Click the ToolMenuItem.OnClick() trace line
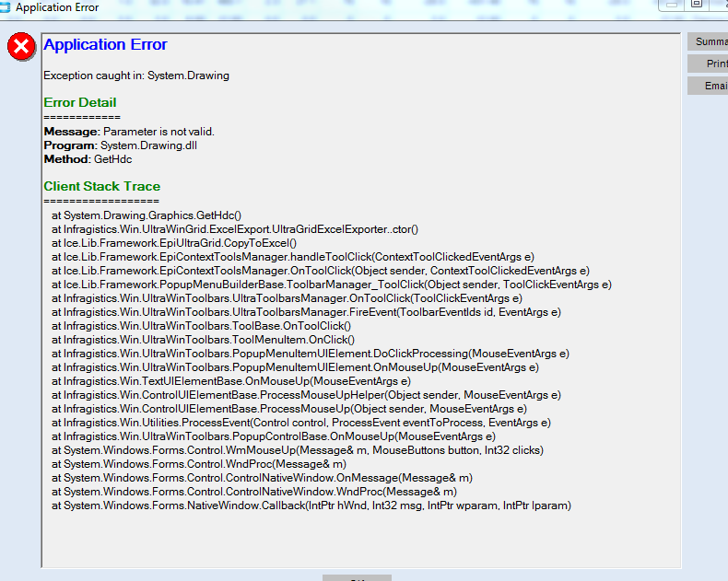The width and height of the screenshot is (728, 581). [203, 340]
